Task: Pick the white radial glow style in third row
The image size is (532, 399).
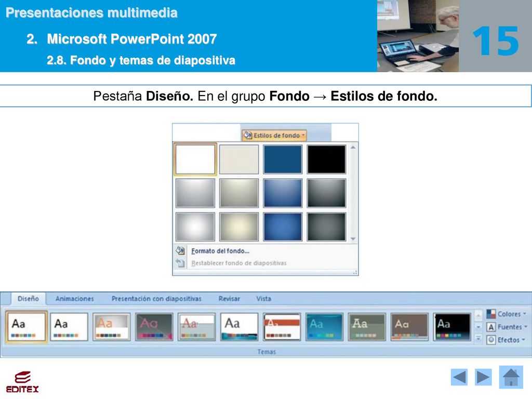Action: click(195, 227)
